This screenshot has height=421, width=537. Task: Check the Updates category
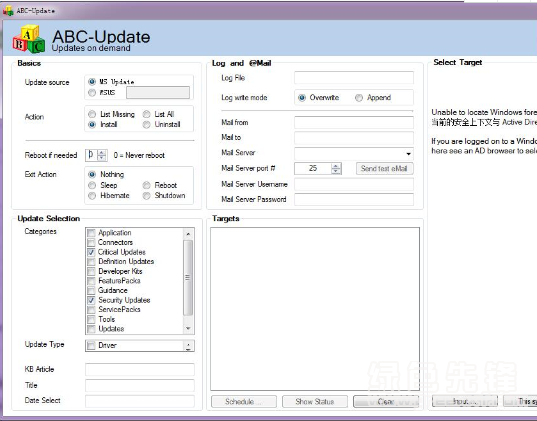tap(91, 329)
